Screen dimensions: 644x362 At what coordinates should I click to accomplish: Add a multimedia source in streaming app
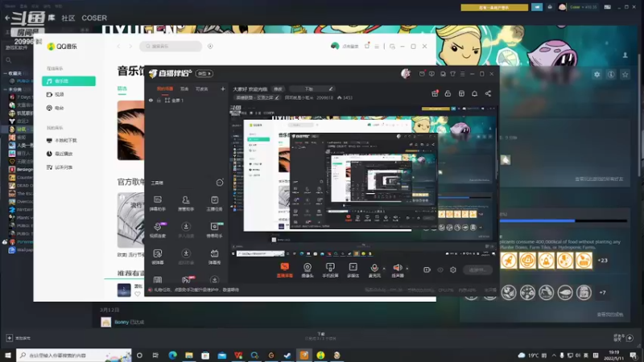[353, 270]
